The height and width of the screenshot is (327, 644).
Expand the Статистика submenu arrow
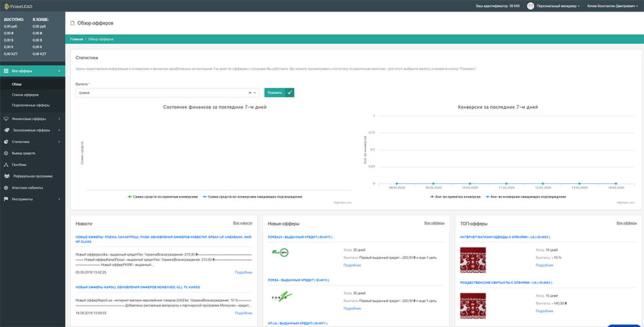coord(59,141)
